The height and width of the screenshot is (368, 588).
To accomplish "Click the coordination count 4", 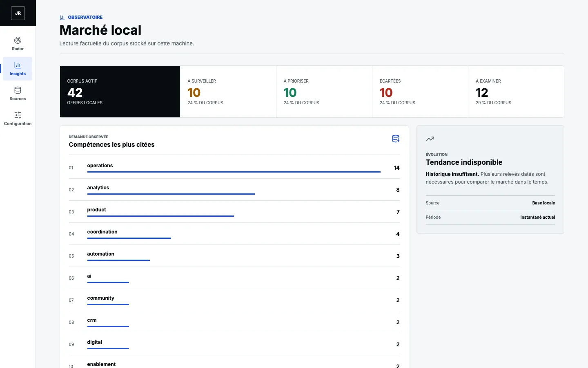I will click(x=398, y=234).
